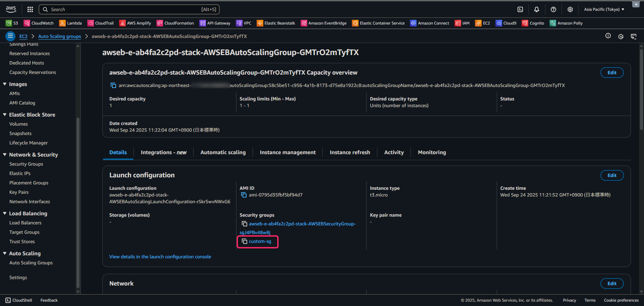
Task: Open Lambda service shortcut
Action: [x=70, y=23]
